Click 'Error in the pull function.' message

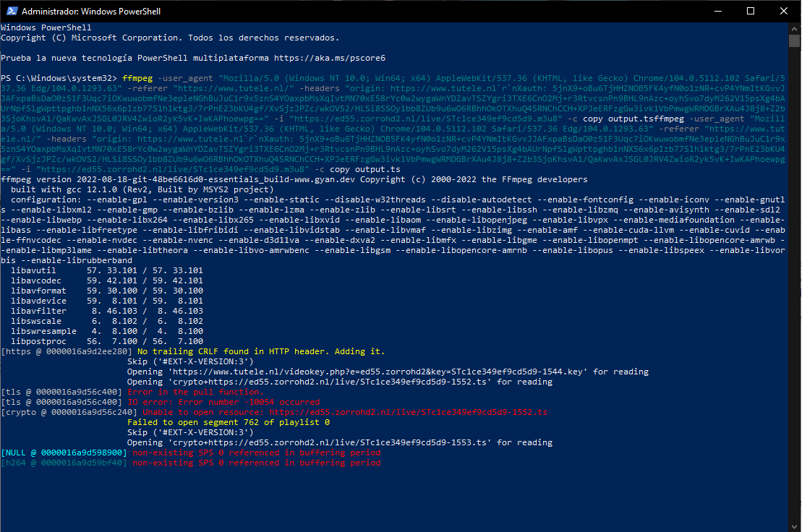click(195, 392)
